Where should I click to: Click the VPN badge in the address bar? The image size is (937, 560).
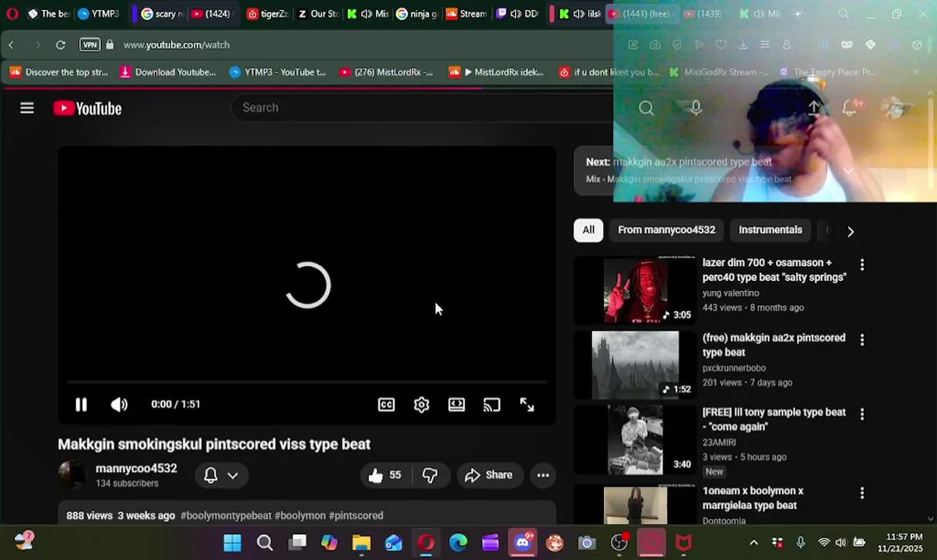(x=90, y=45)
